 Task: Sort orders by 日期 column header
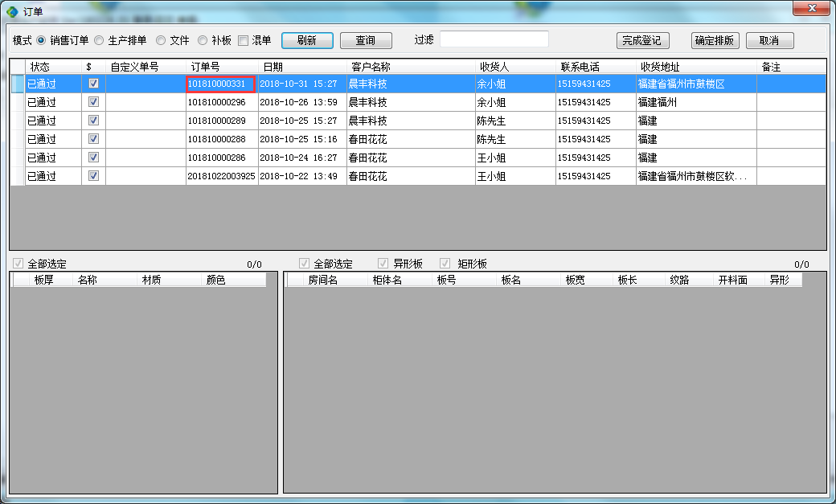[301, 67]
